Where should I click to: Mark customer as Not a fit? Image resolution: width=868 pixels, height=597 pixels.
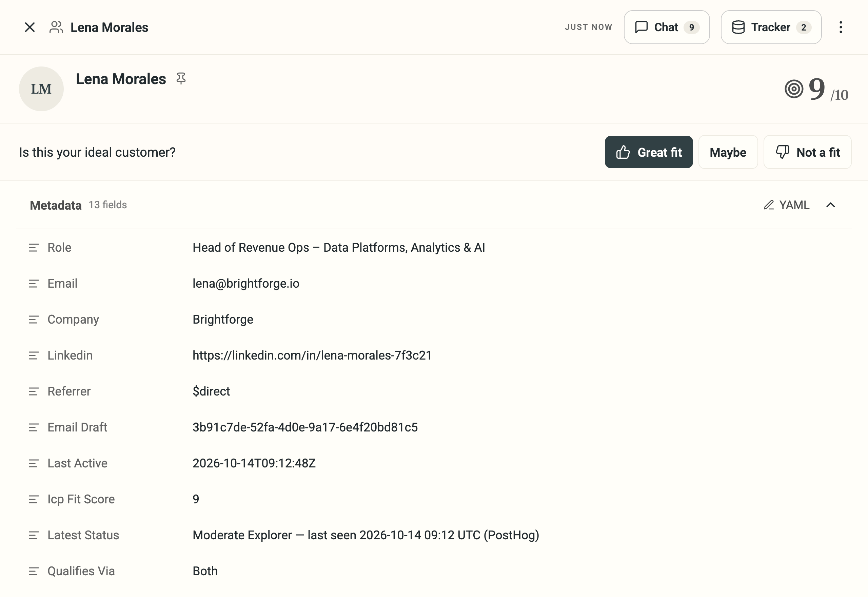(807, 152)
